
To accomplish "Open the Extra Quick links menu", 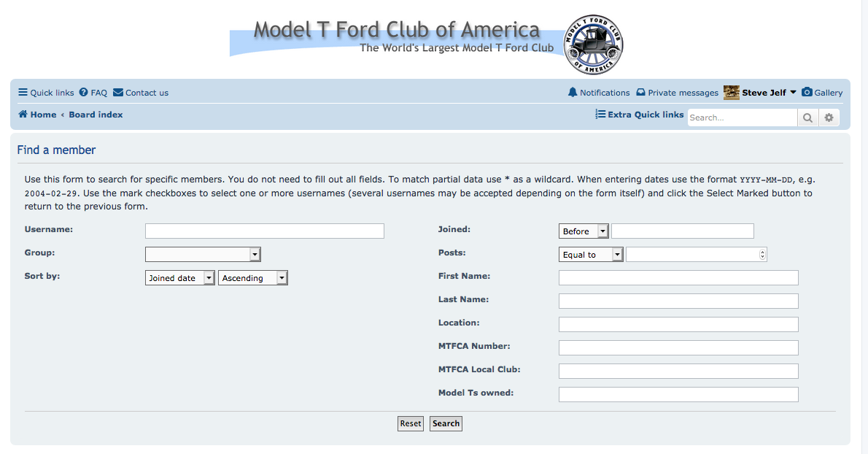I will [x=640, y=115].
